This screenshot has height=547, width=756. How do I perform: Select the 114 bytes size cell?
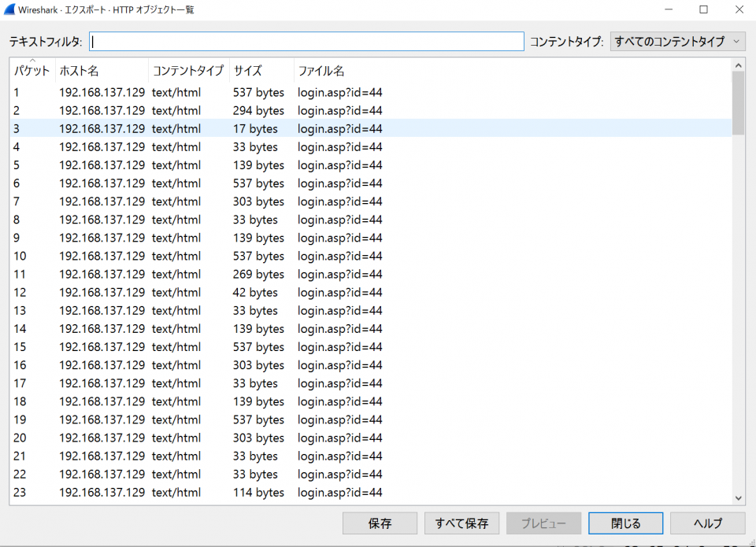pos(258,493)
